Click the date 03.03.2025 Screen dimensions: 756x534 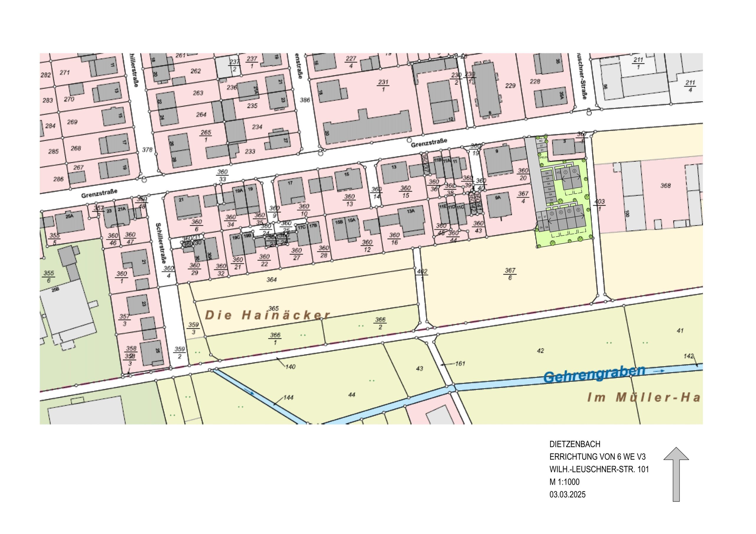point(567,494)
